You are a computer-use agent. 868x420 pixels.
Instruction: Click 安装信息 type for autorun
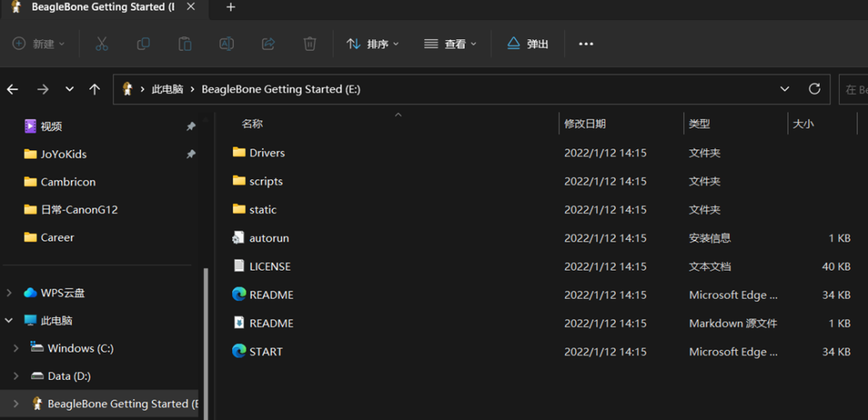(x=710, y=238)
